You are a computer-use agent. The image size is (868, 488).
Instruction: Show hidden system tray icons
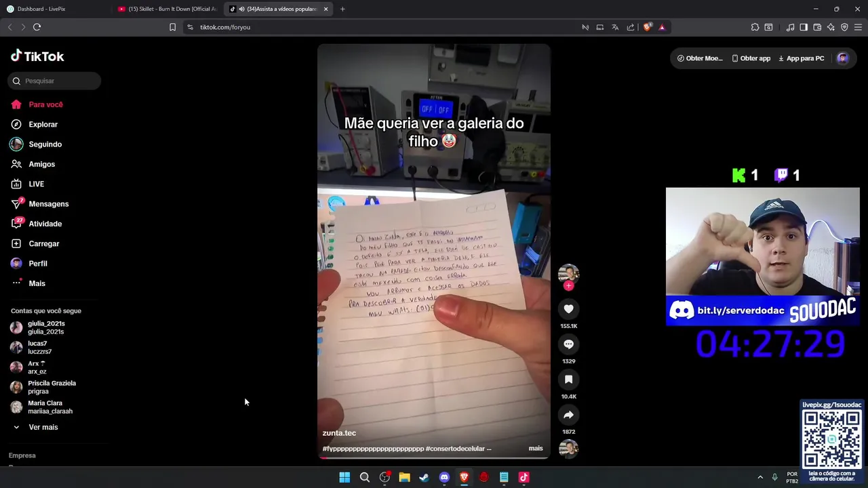760,477
